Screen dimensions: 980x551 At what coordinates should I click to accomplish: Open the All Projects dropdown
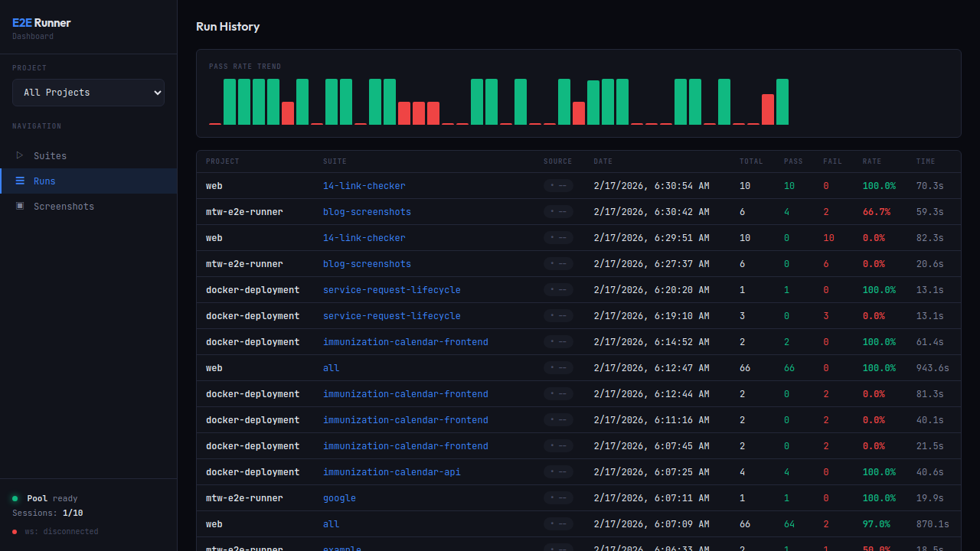coord(88,93)
